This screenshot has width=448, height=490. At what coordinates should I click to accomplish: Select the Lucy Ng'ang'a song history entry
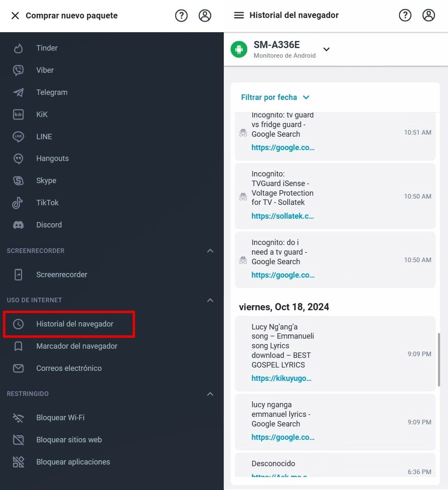click(335, 354)
